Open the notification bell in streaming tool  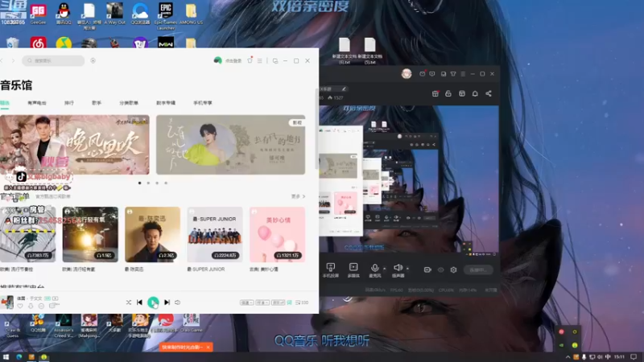pyautogui.click(x=475, y=93)
